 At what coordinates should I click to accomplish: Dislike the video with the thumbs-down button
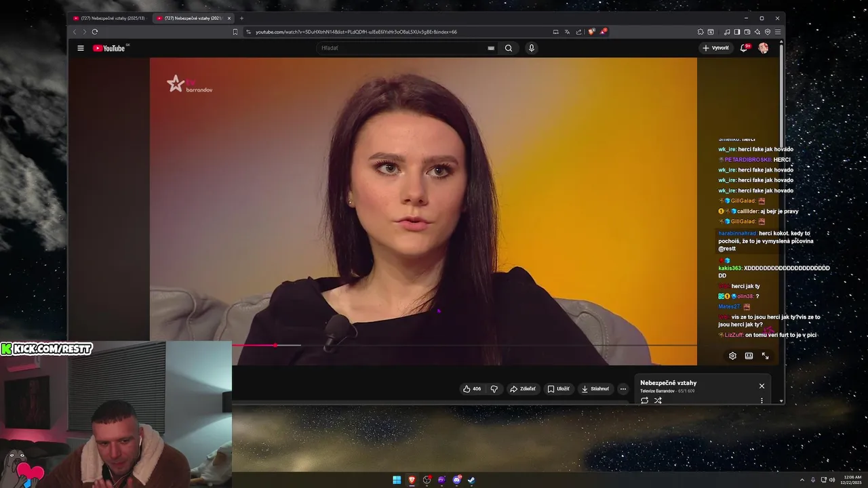click(494, 389)
